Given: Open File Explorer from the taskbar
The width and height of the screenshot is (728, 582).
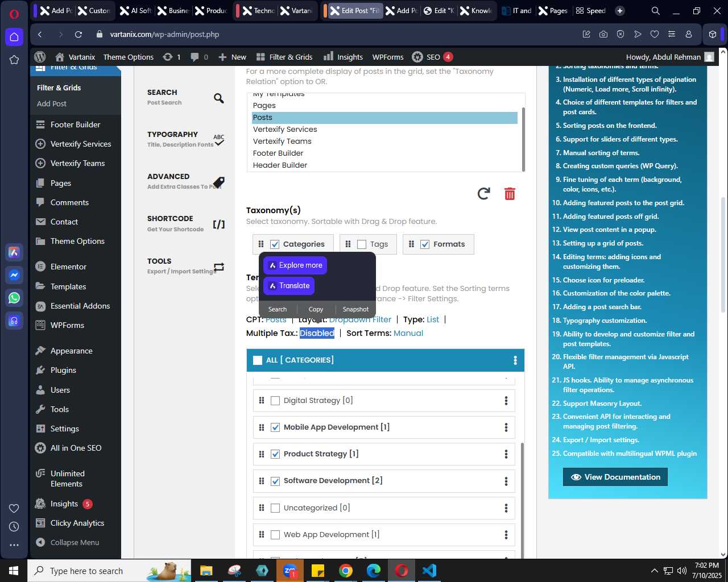Looking at the screenshot, I should click(206, 571).
